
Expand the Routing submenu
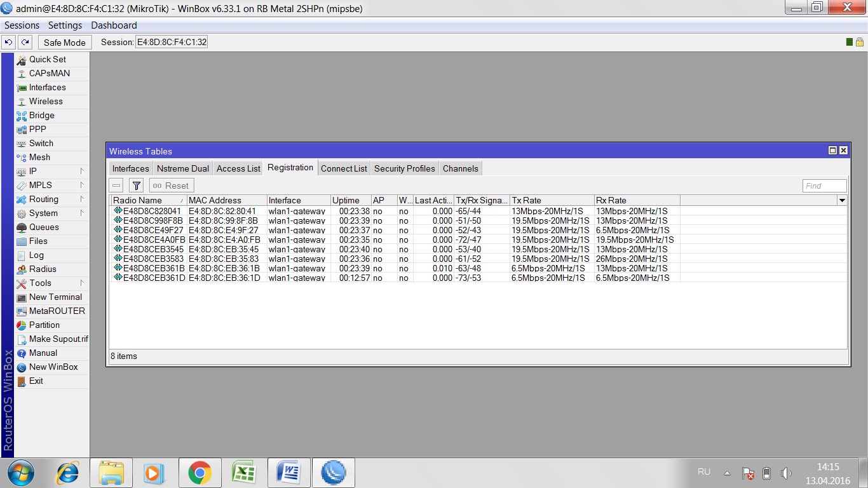click(82, 199)
